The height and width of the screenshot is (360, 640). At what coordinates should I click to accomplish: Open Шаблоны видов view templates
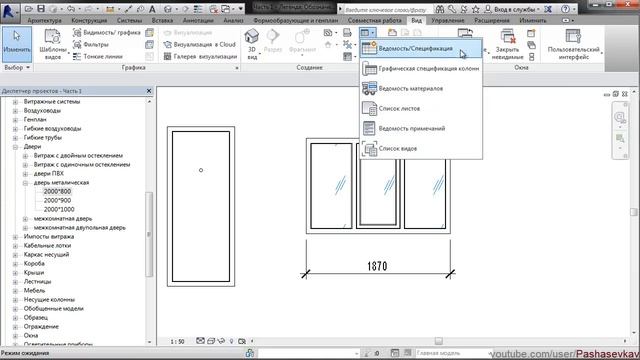point(53,45)
